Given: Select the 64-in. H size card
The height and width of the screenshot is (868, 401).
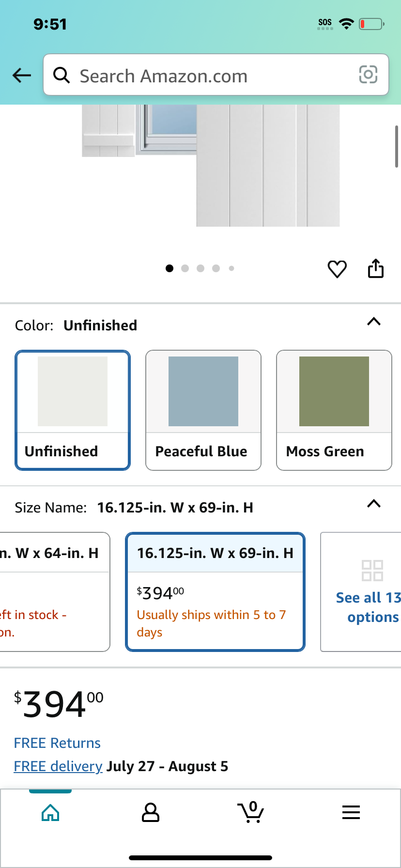Looking at the screenshot, I should point(55,592).
